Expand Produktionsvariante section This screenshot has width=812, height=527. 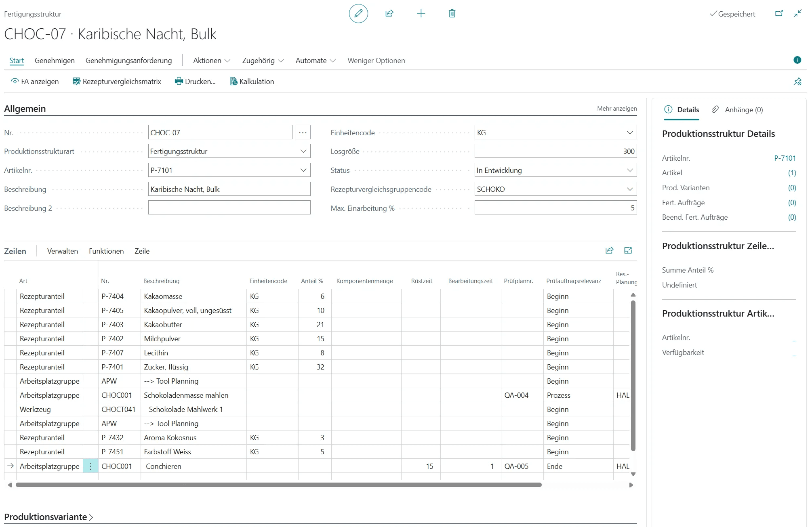[x=48, y=517]
